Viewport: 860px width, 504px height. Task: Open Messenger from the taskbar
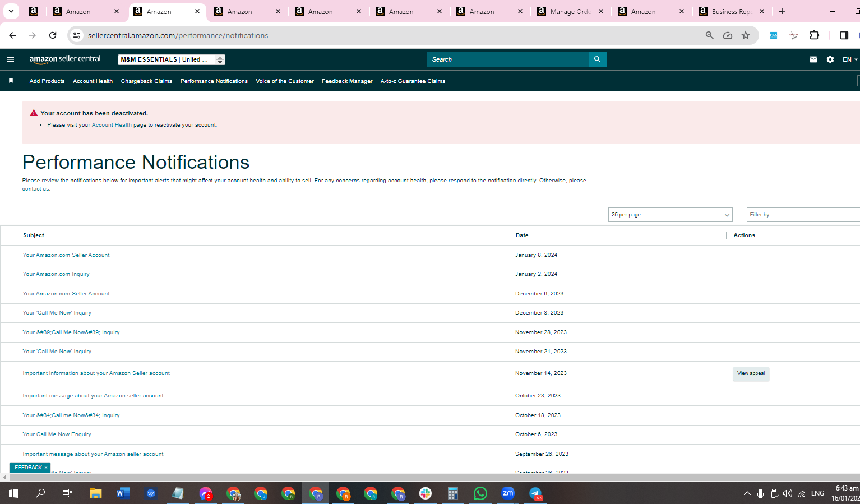coord(206,493)
